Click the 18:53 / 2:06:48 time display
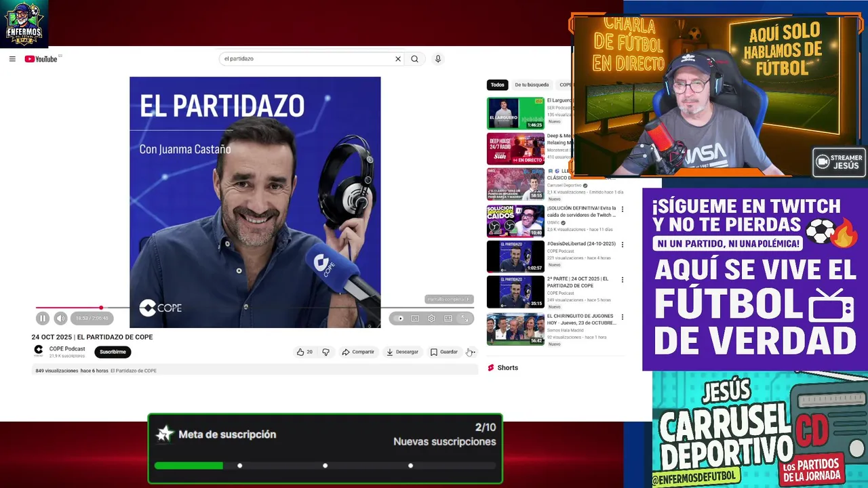The image size is (868, 488). [x=92, y=318]
